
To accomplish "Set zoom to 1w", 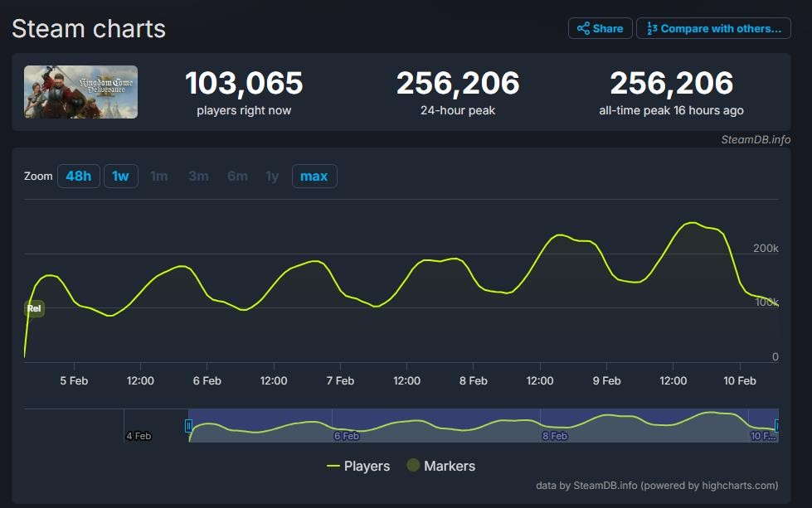I will pos(121,177).
